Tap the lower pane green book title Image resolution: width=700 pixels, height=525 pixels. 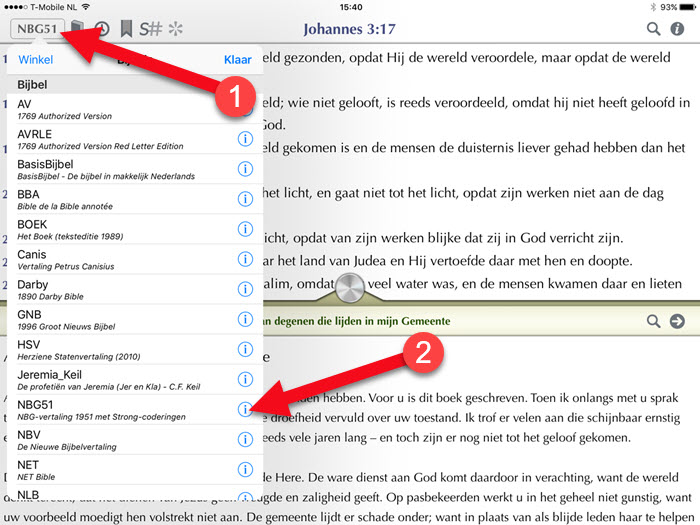pyautogui.click(x=356, y=321)
